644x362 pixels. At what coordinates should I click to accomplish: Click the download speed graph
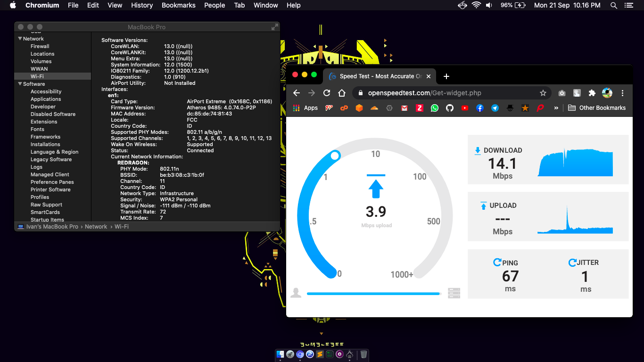pyautogui.click(x=575, y=162)
